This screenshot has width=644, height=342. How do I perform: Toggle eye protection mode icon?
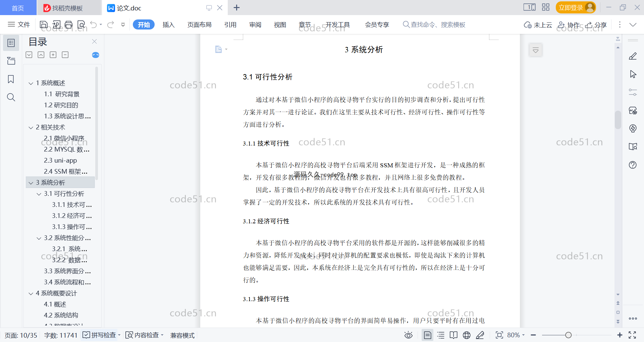(x=409, y=335)
